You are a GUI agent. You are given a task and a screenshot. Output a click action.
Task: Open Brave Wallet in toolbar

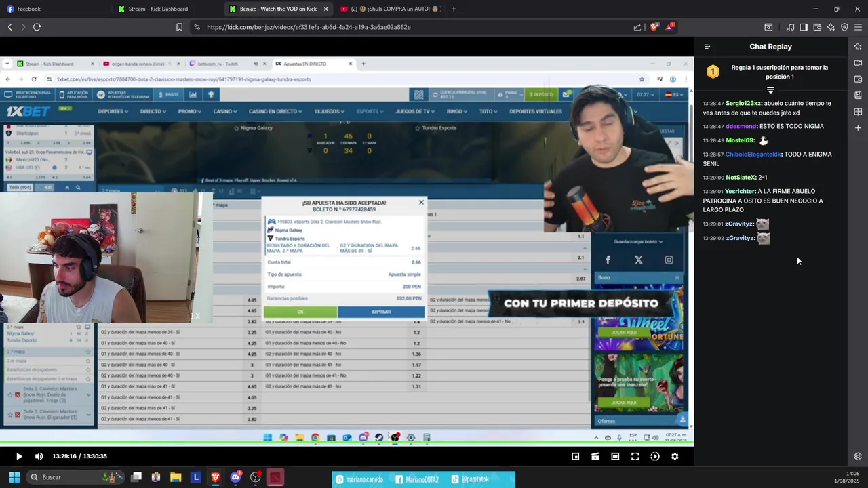[x=817, y=27]
